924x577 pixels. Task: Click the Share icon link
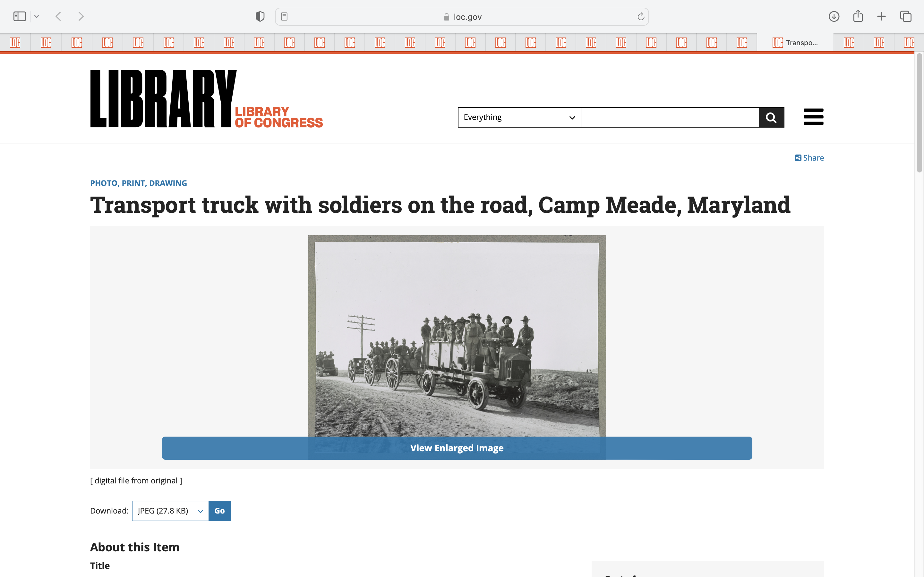click(x=809, y=158)
